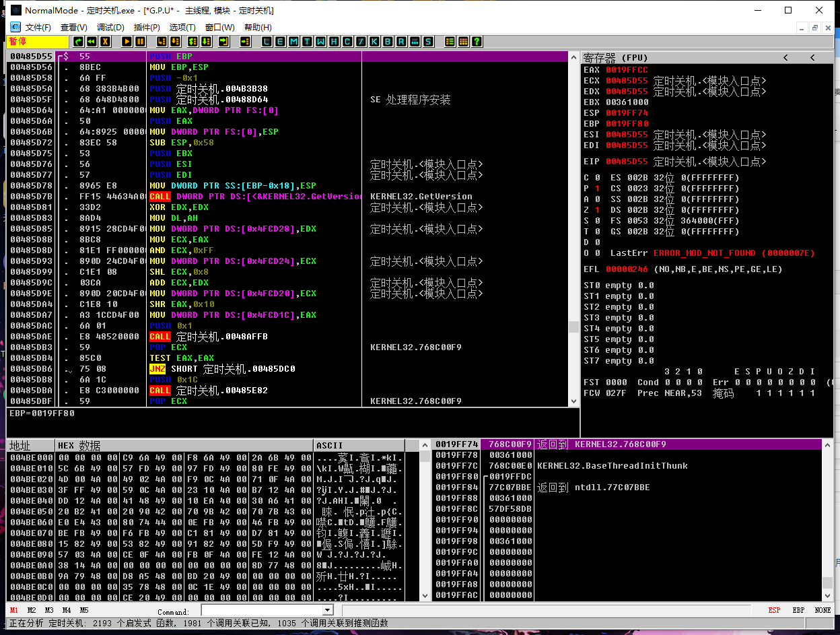
Task: Open Breakpoints window with B icon
Action: click(x=388, y=42)
